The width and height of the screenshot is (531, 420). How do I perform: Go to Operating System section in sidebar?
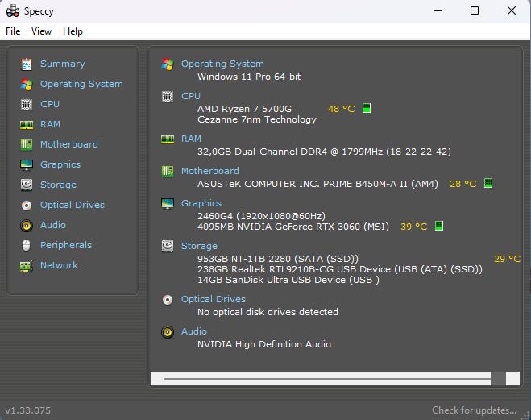81,85
